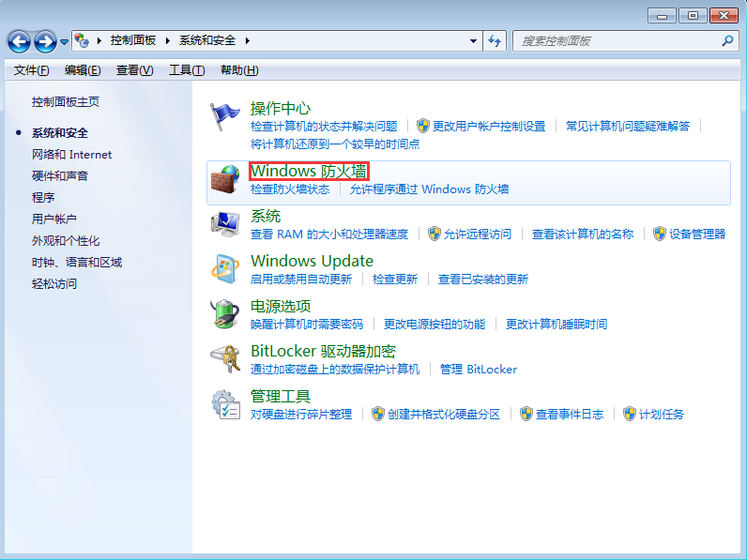Click the Windows Firewall brick wall icon
This screenshot has height=560, width=747.
[x=225, y=178]
